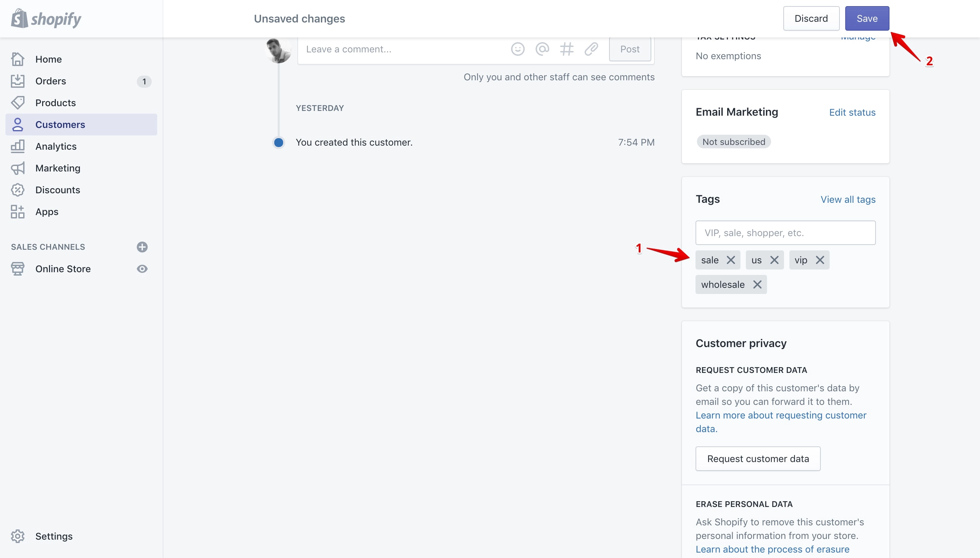Click the Online Store storefront icon

tap(18, 269)
